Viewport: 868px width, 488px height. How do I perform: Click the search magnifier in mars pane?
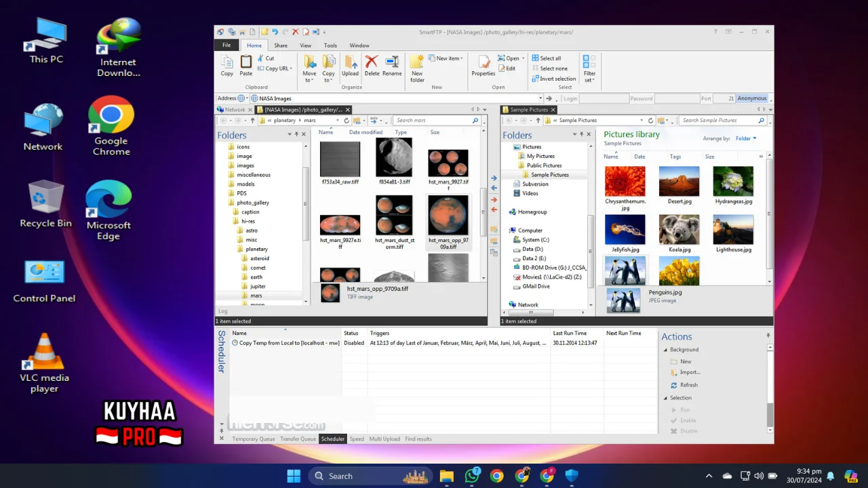(x=475, y=121)
